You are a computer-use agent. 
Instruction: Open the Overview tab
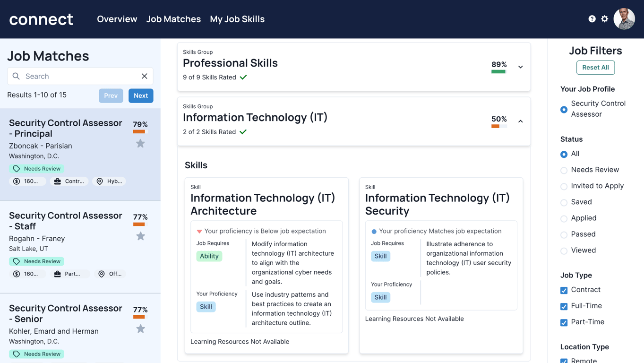pos(117,19)
